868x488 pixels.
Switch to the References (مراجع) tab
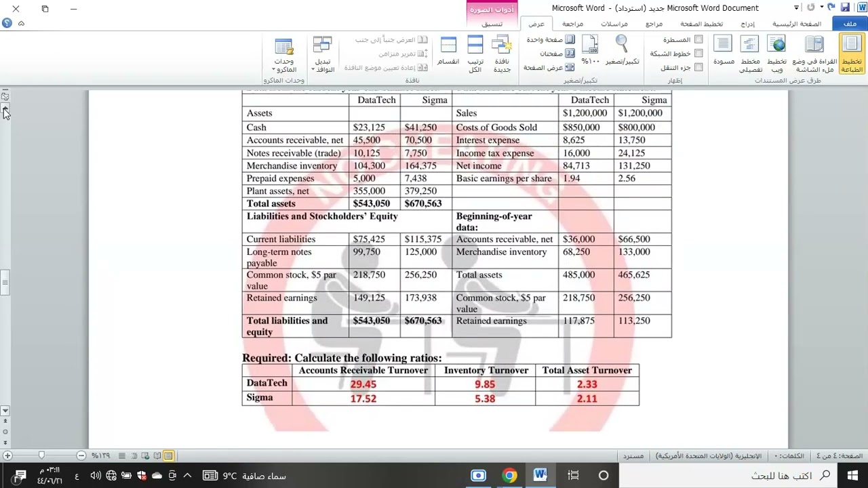654,24
